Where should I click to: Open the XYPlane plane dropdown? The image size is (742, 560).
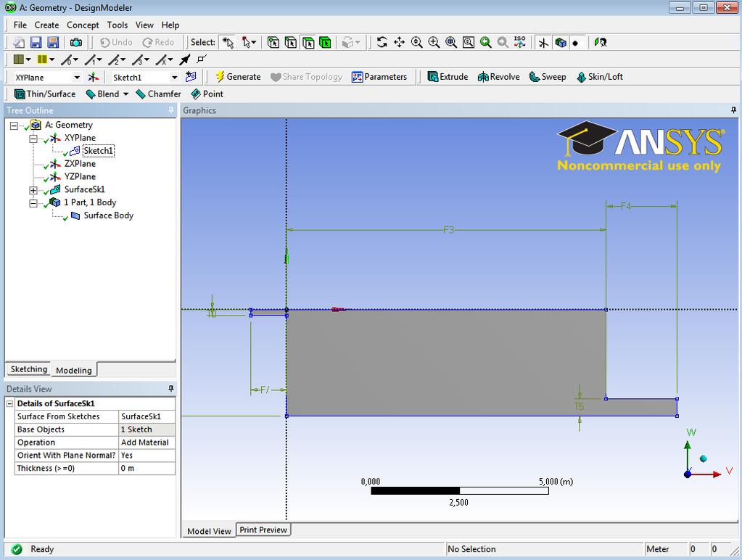coord(77,77)
